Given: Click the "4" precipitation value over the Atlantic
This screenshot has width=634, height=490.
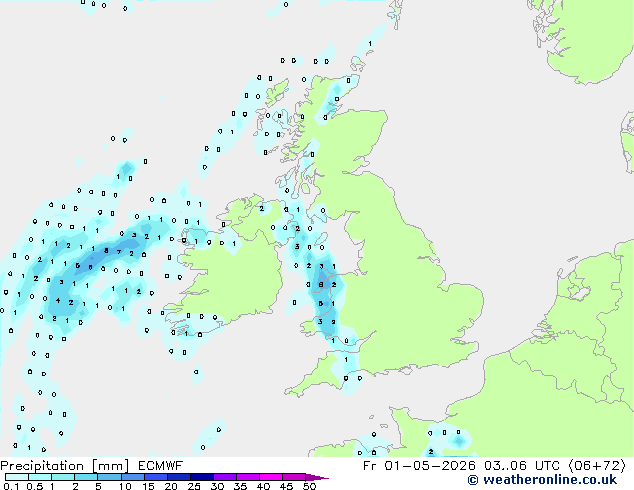Looking at the screenshot, I should [58, 300].
